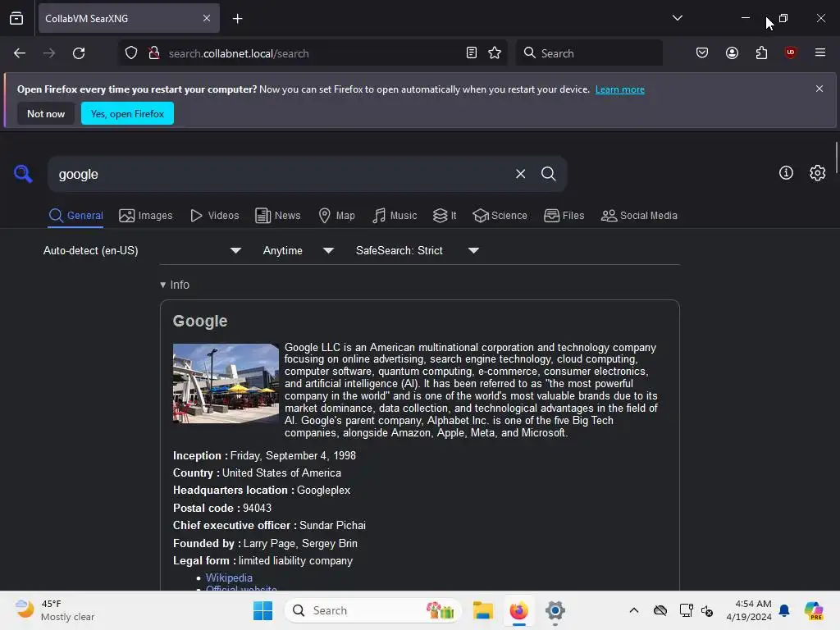Click the 'Sundar Pichai' text

pyautogui.click(x=333, y=526)
